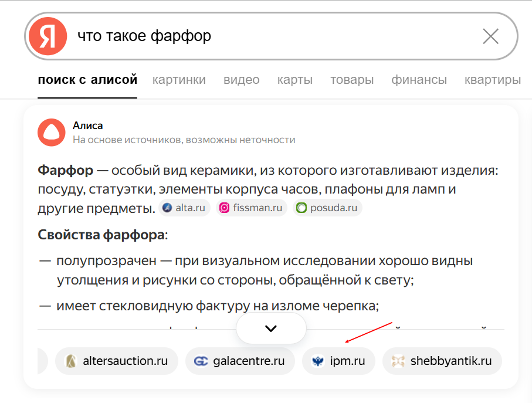Viewport: 532px width, 403px height.
Task: Open the ipm.ru source link
Action: [338, 361]
